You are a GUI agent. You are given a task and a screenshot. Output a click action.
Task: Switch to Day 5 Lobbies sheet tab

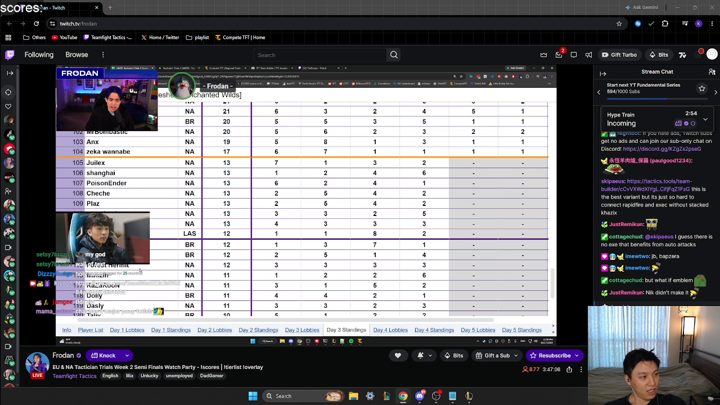(478, 330)
